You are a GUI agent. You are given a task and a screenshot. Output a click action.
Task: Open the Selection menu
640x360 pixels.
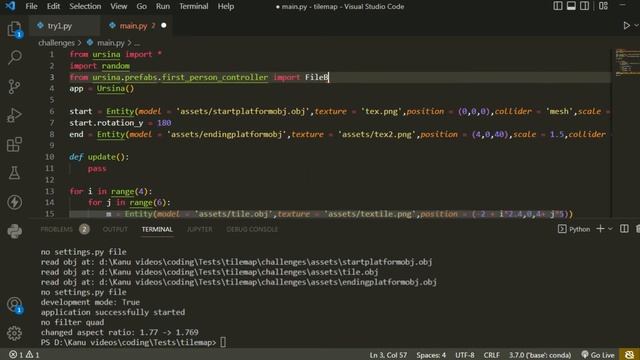tap(85, 6)
